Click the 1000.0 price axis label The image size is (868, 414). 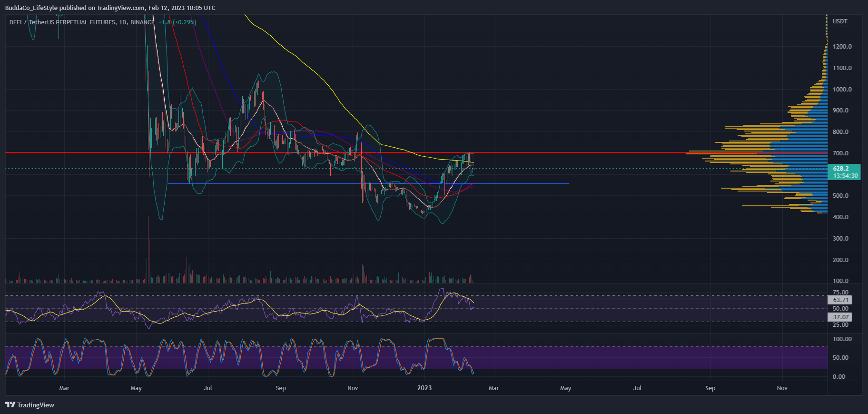[842, 90]
